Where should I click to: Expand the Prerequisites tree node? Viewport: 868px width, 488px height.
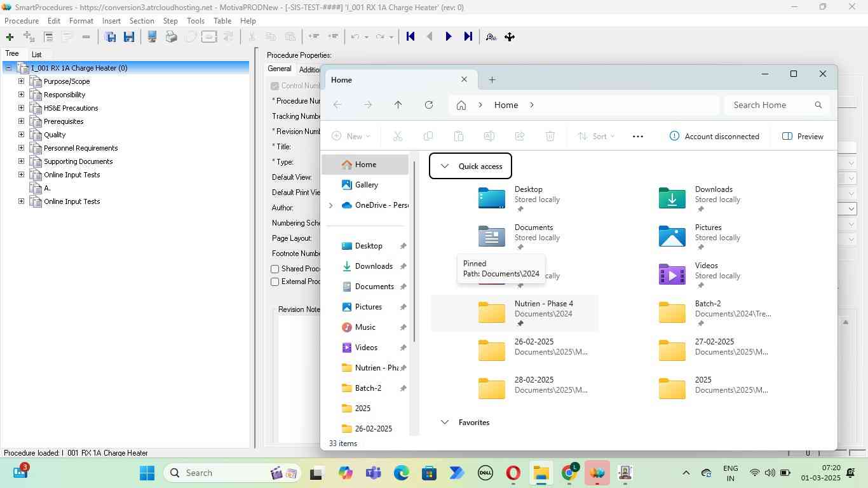(x=21, y=121)
